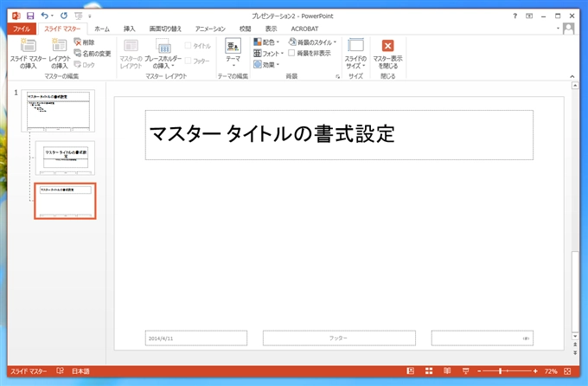Go to the next slide arrow
Image resolution: width=588 pixels, height=386 pixels.
coord(575,352)
